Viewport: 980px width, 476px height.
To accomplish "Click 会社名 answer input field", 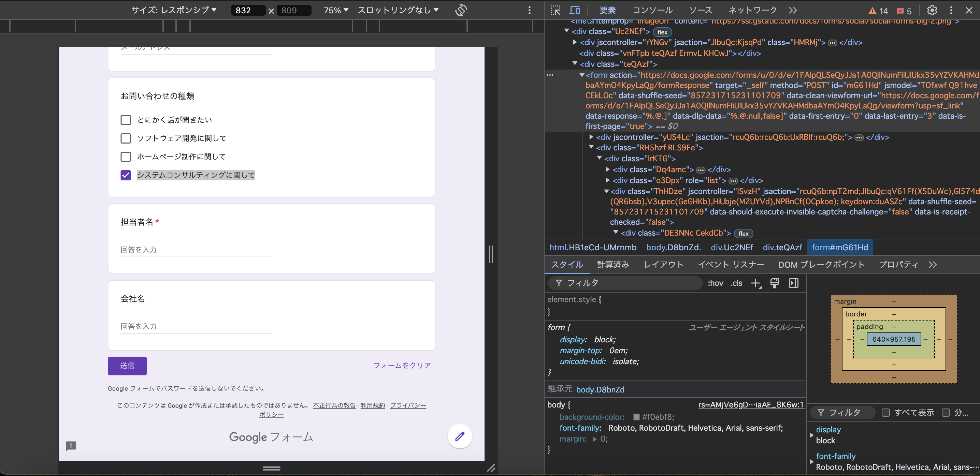I will [x=196, y=326].
